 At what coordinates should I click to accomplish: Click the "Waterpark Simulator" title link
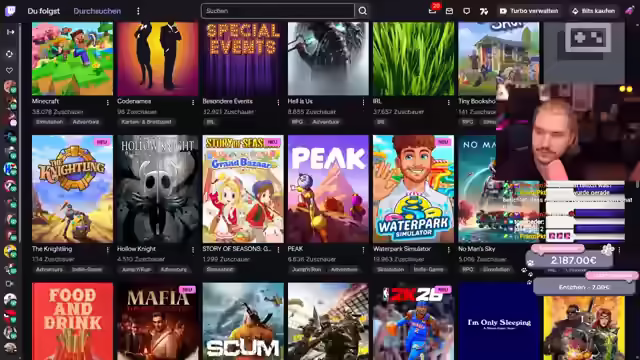point(402,249)
